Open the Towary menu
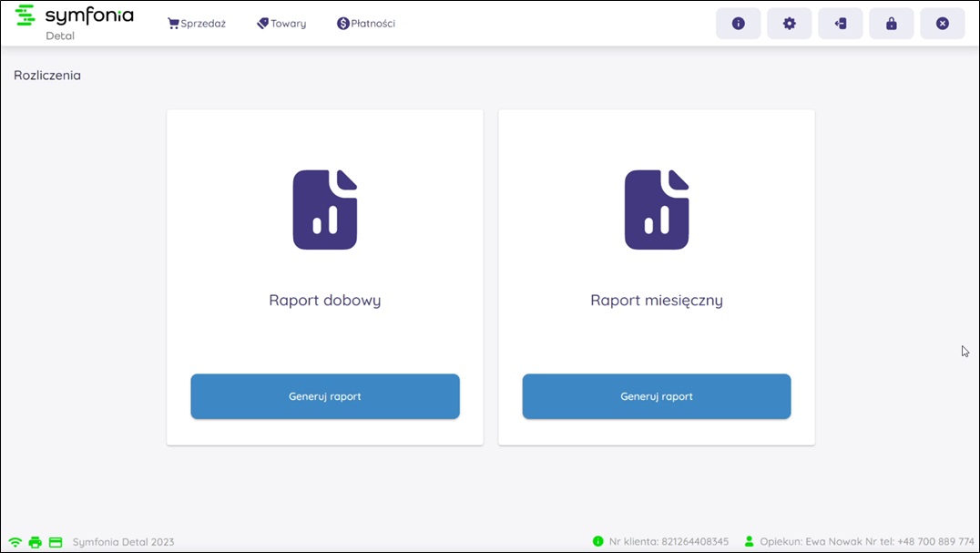The height and width of the screenshot is (553, 980). click(x=281, y=24)
